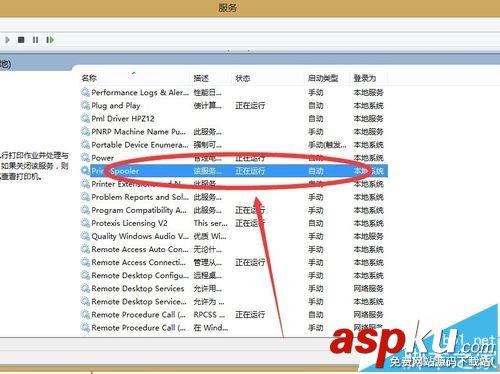Click RPCSS Remote Procedure Call gear icon
The width and height of the screenshot is (500, 374).
coord(85,314)
